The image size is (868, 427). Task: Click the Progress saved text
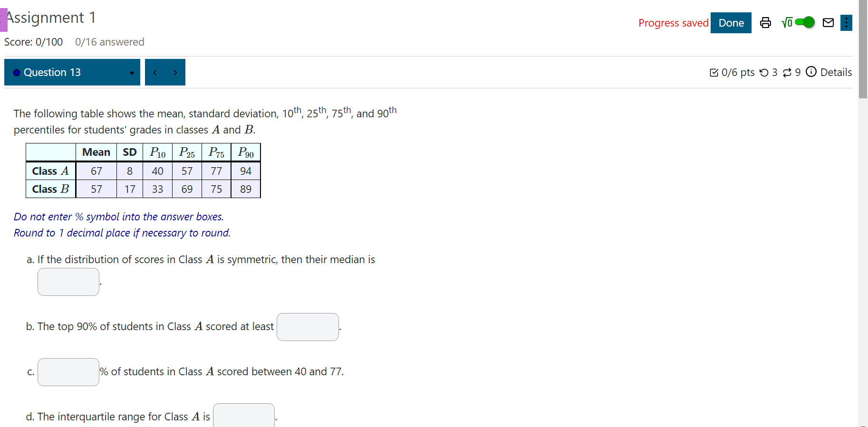[674, 23]
